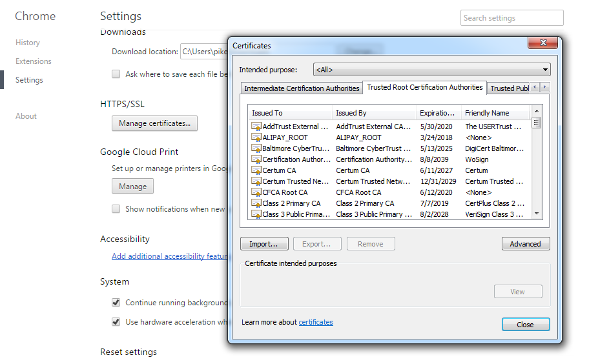
Task: Click the Remove button
Action: coord(371,244)
